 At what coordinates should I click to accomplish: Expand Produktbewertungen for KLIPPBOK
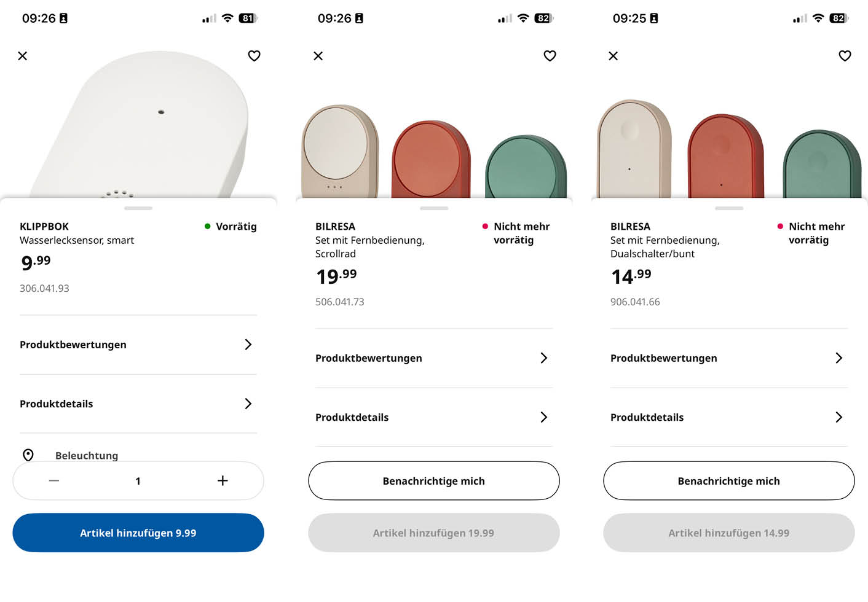point(138,345)
